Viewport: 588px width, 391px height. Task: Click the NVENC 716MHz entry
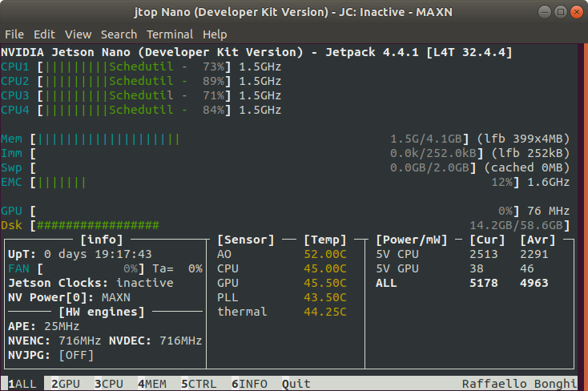point(54,341)
